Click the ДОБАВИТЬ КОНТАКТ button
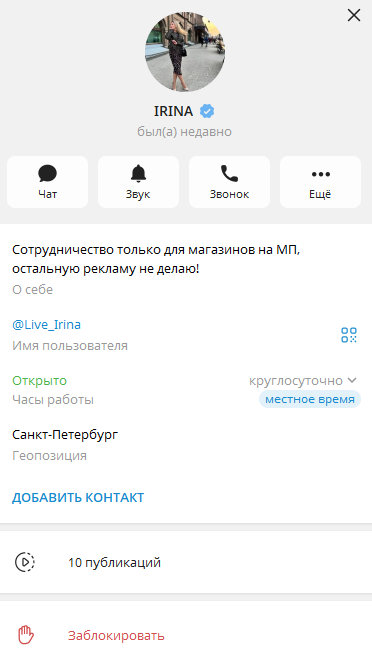 [78, 497]
